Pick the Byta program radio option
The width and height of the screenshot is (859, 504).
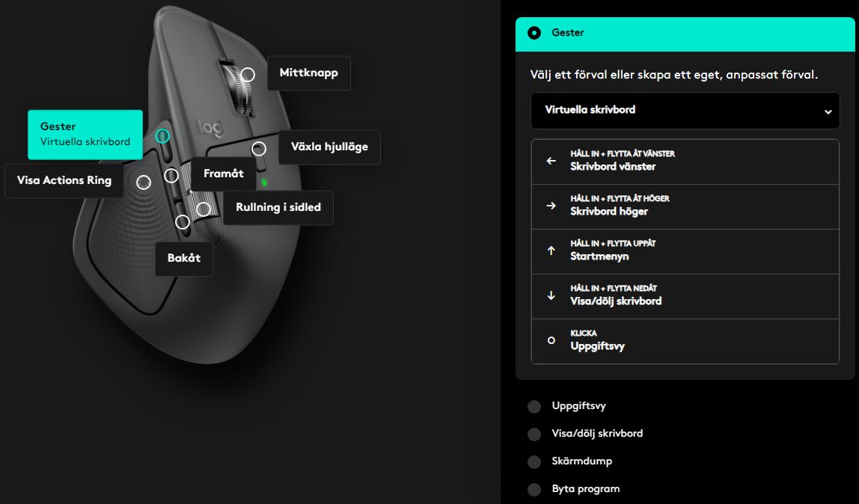pos(534,490)
